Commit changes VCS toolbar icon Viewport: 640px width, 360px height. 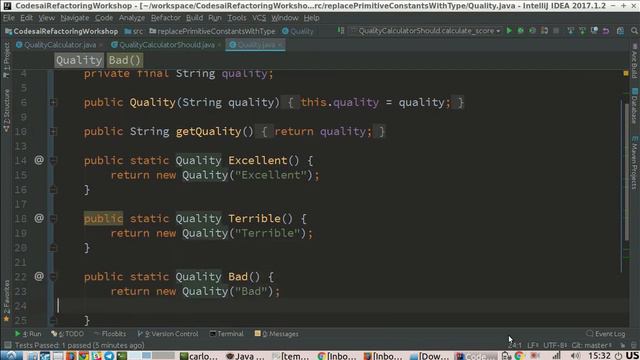[582, 31]
